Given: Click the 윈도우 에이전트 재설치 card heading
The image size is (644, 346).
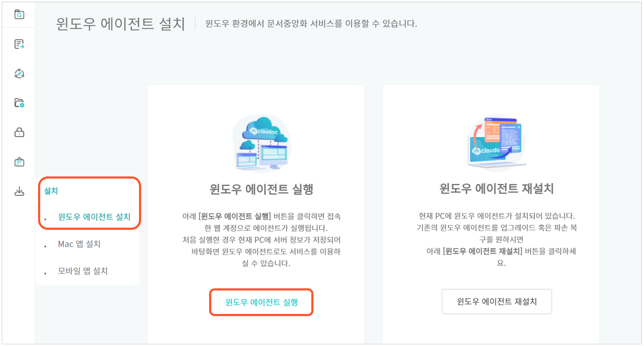Looking at the screenshot, I should 496,189.
